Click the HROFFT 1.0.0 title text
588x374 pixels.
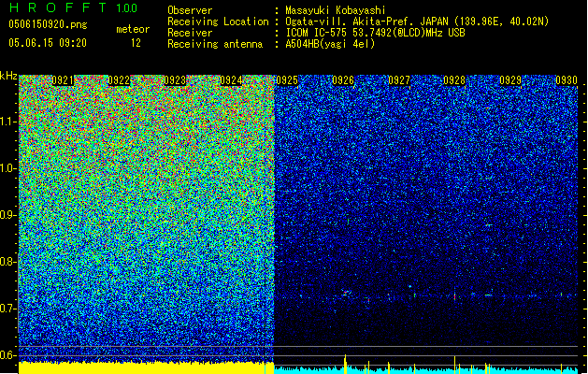pyautogui.click(x=73, y=7)
